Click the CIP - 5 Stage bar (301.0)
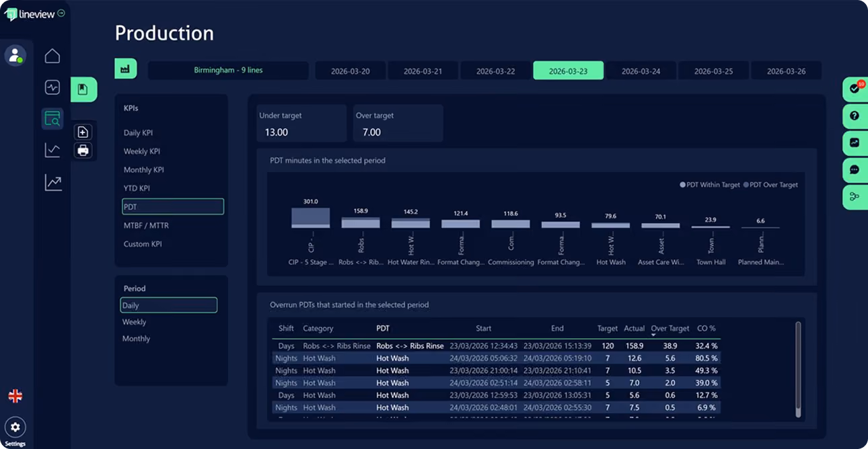This screenshot has height=449, width=868. tap(311, 218)
